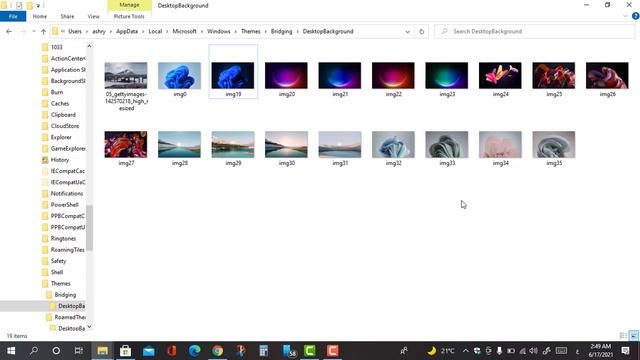Expand address bar history dropdown
Image resolution: width=640 pixels, height=360 pixels.
point(407,31)
